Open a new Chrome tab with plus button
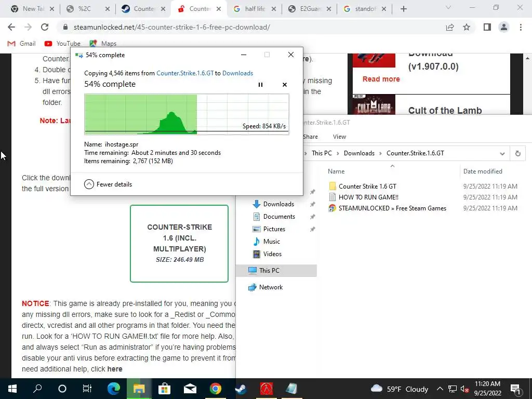 (403, 9)
